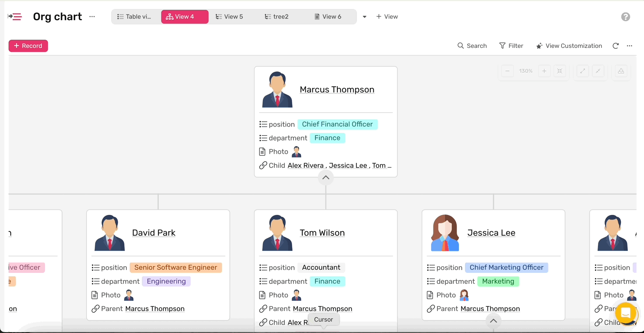The image size is (644, 333).
Task: Click Jessica Lee's large avatar
Action: (x=445, y=233)
